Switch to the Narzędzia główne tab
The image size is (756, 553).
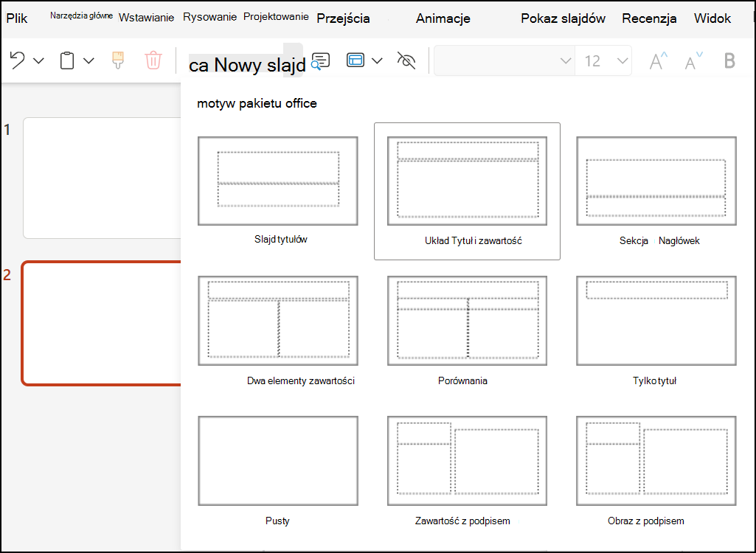(x=81, y=15)
